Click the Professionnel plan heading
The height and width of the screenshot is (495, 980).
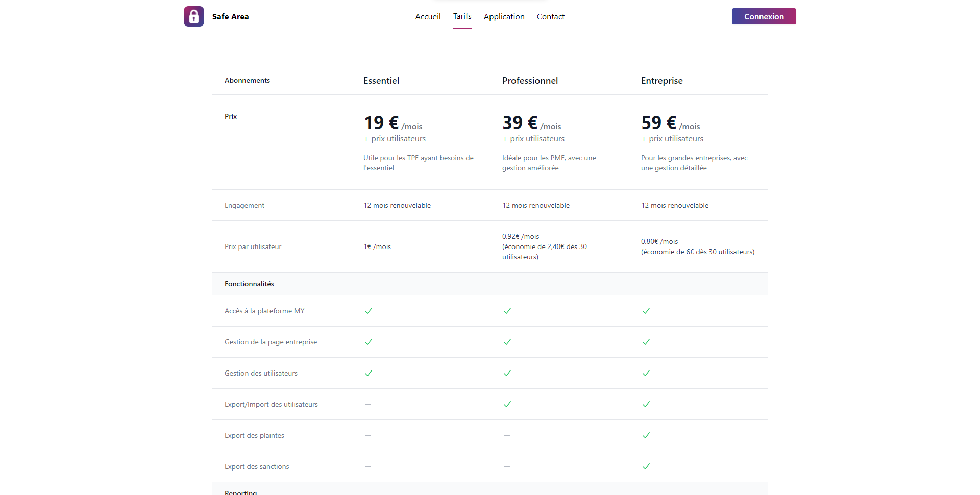pyautogui.click(x=530, y=81)
